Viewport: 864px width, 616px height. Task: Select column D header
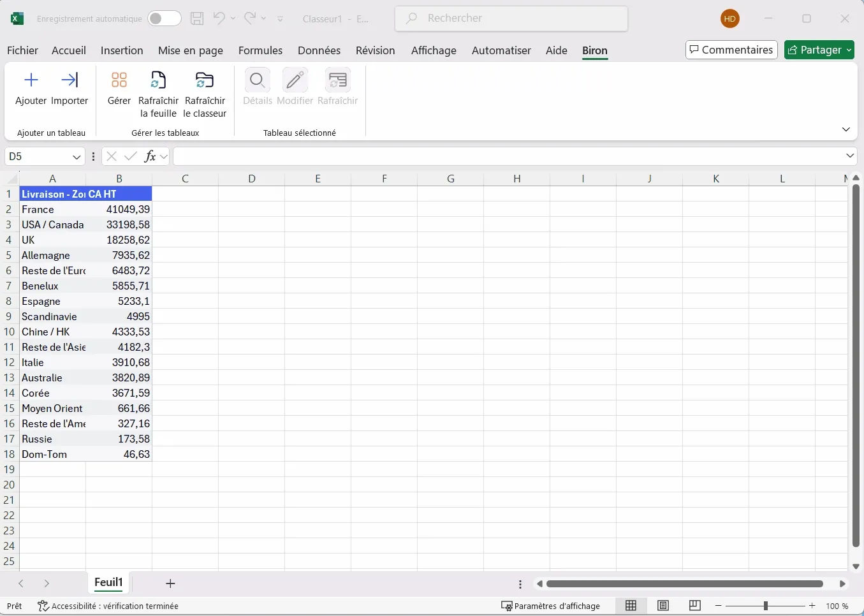click(252, 179)
